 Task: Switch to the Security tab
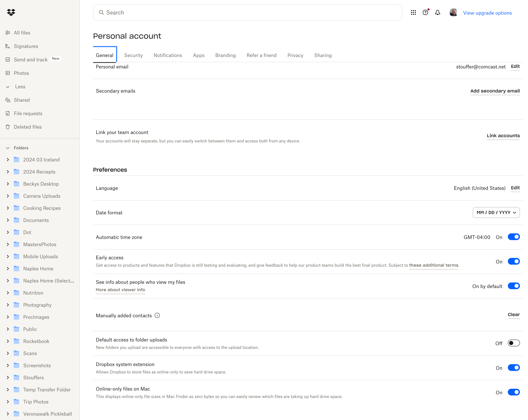point(133,55)
